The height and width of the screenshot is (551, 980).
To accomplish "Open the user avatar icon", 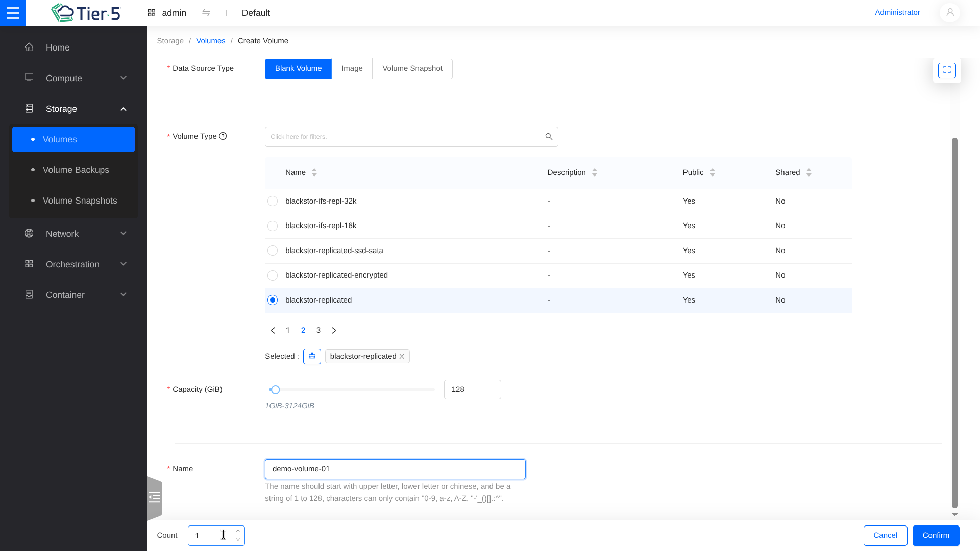I will click(950, 13).
